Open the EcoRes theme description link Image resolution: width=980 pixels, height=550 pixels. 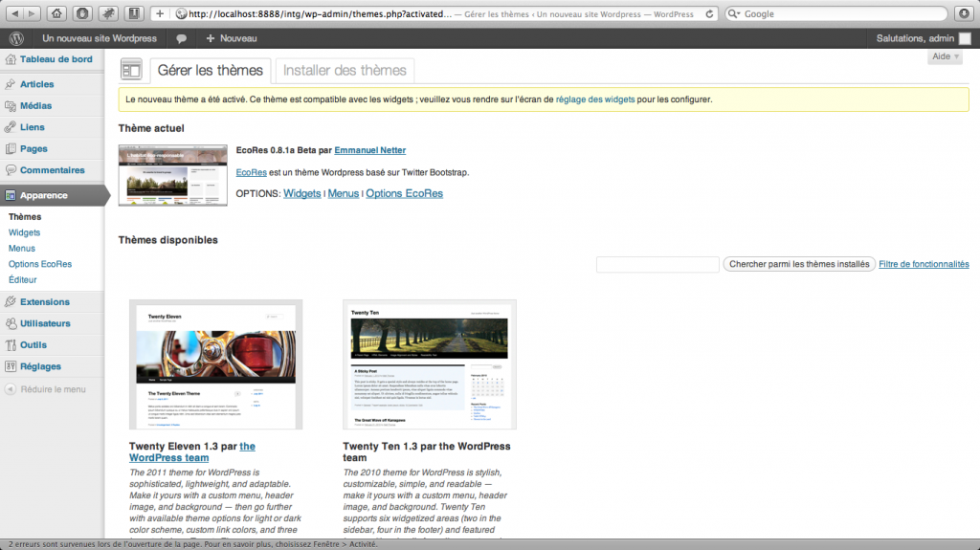(252, 172)
